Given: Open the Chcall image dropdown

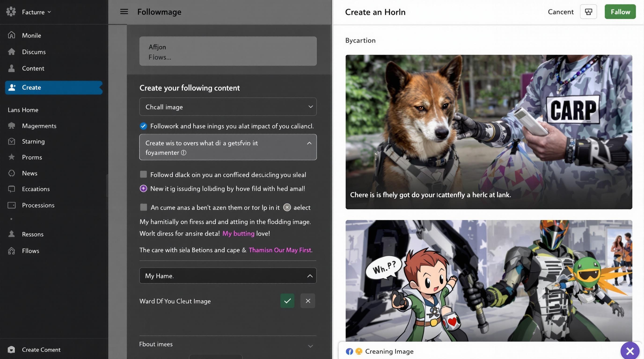Looking at the screenshot, I should click(x=228, y=107).
